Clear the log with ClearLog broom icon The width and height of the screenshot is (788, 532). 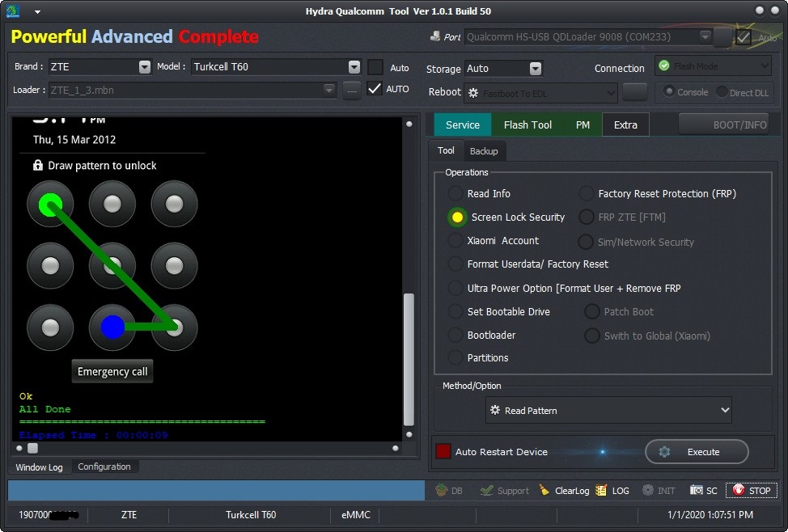tap(544, 490)
